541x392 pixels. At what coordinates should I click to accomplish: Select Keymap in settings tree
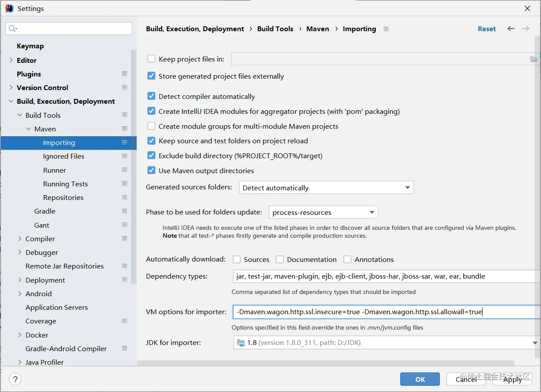30,46
